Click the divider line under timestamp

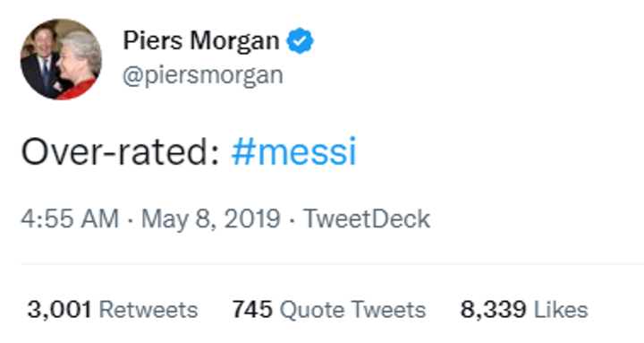point(332,264)
